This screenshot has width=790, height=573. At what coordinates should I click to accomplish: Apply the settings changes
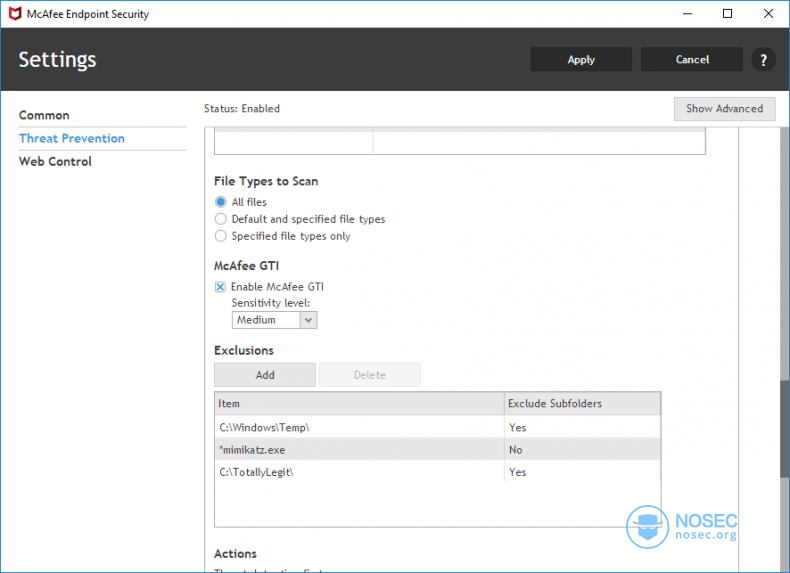[x=581, y=59]
